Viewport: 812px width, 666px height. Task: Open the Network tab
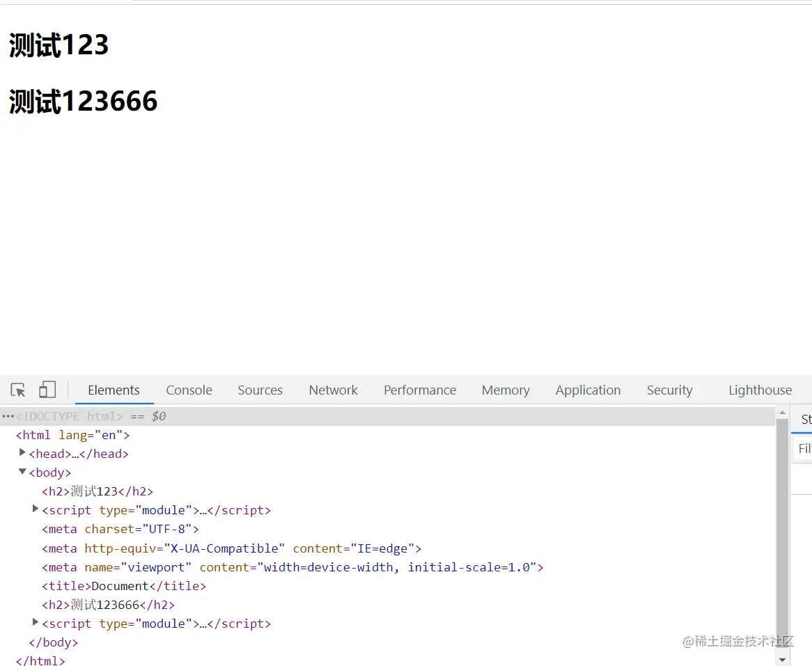333,390
